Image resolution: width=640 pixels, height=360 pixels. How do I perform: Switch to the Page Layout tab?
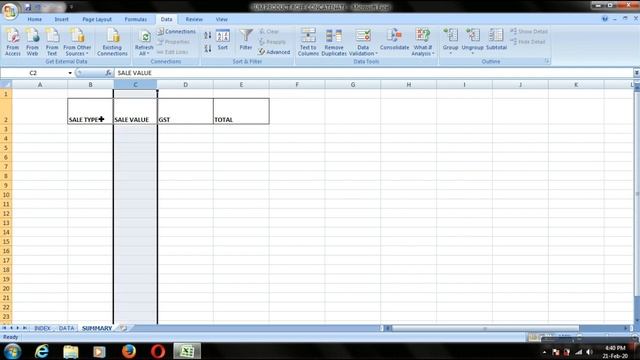tap(97, 19)
